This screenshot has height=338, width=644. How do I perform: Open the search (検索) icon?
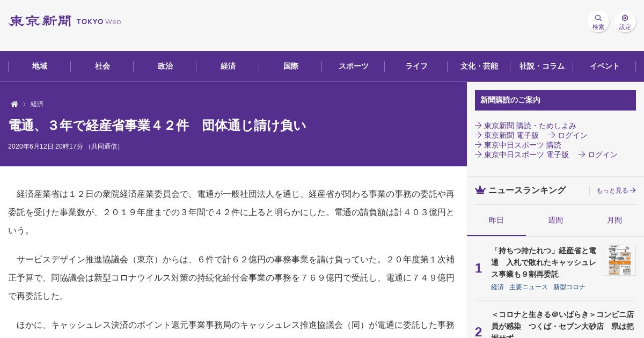click(x=598, y=21)
